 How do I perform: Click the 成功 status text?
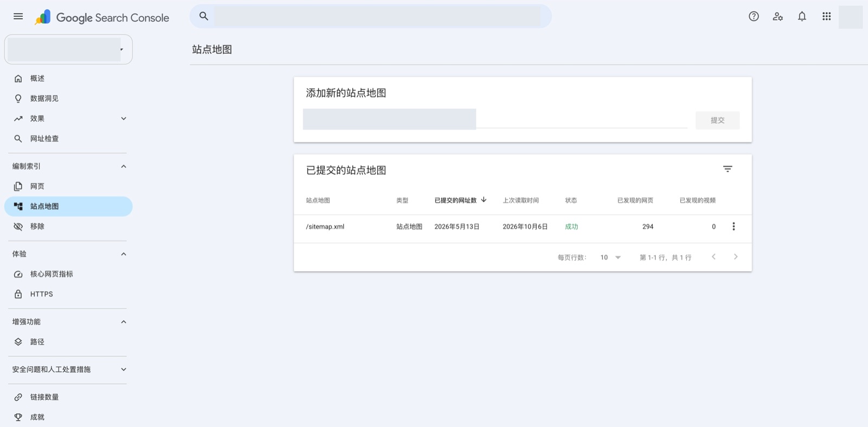click(x=571, y=227)
